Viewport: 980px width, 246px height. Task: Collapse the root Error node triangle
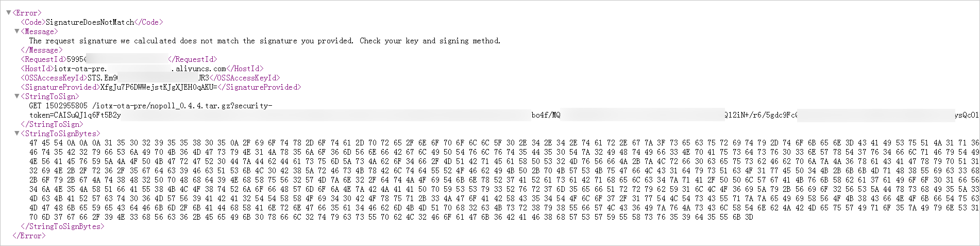[8, 13]
